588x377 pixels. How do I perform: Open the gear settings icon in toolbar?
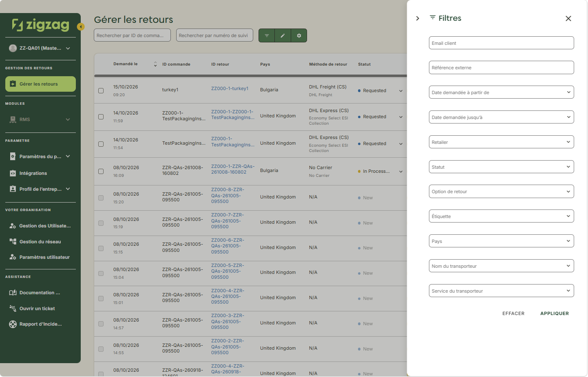point(299,35)
